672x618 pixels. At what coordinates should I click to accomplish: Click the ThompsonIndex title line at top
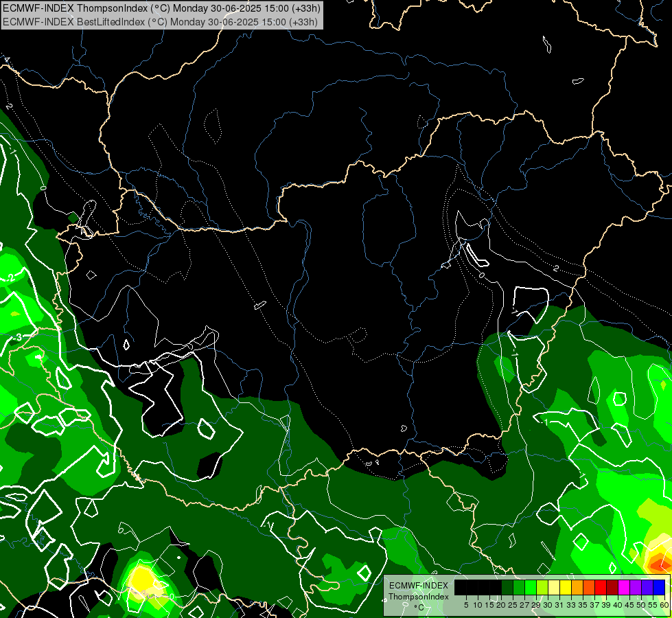click(x=161, y=8)
